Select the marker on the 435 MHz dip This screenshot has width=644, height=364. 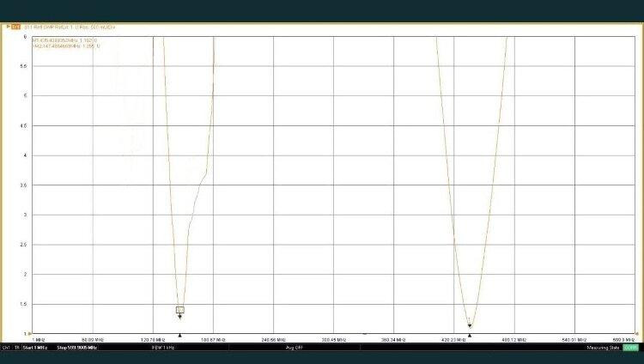tap(470, 325)
